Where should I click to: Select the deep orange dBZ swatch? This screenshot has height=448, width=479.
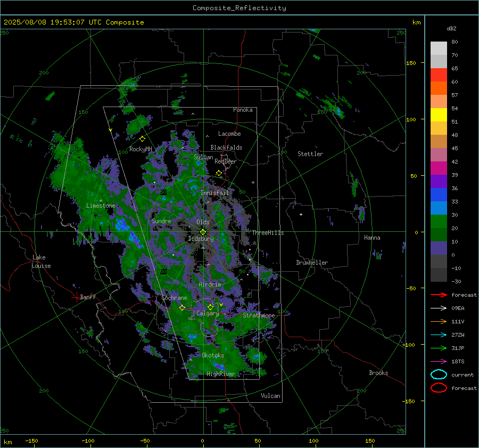(x=439, y=88)
